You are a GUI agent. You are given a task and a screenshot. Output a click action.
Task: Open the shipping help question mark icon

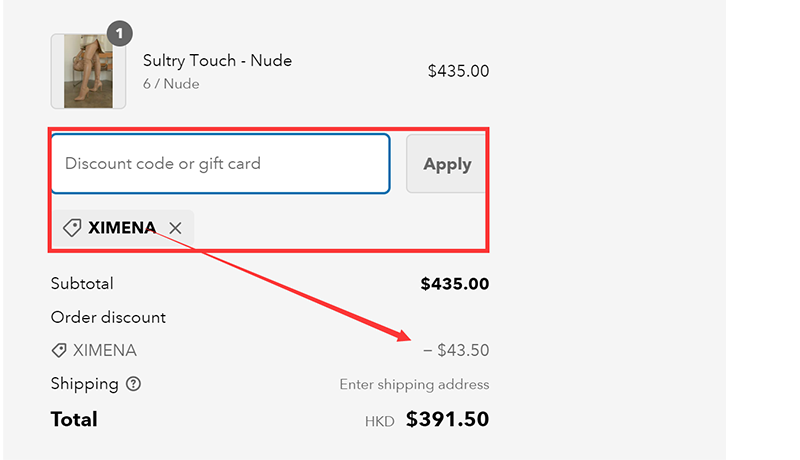(x=134, y=384)
